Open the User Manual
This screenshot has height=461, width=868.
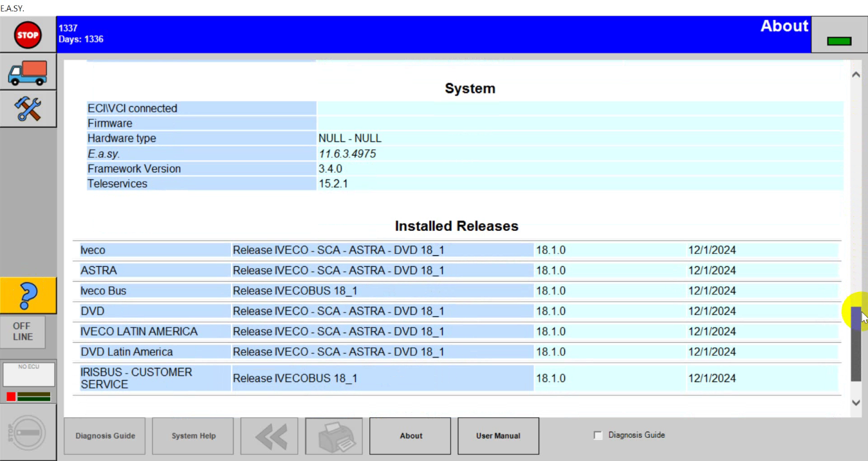pos(498,436)
